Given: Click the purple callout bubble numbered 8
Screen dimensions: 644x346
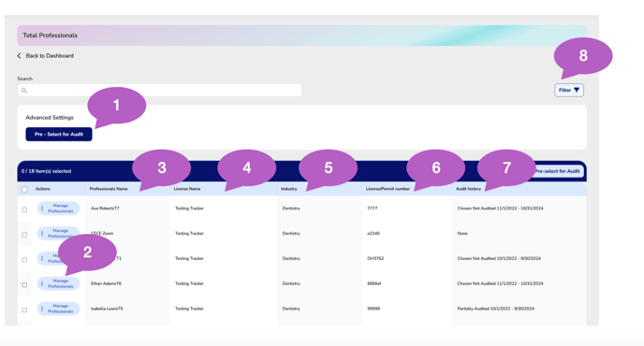Looking at the screenshot, I should coord(583,56).
